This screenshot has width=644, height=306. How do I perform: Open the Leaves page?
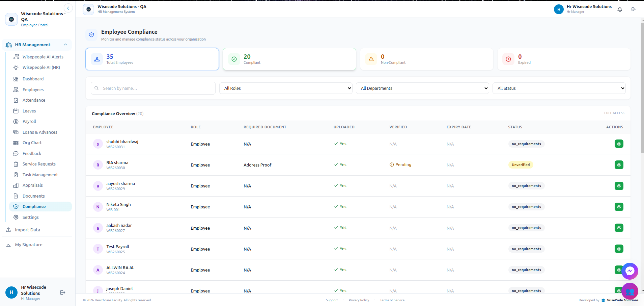pos(40,111)
